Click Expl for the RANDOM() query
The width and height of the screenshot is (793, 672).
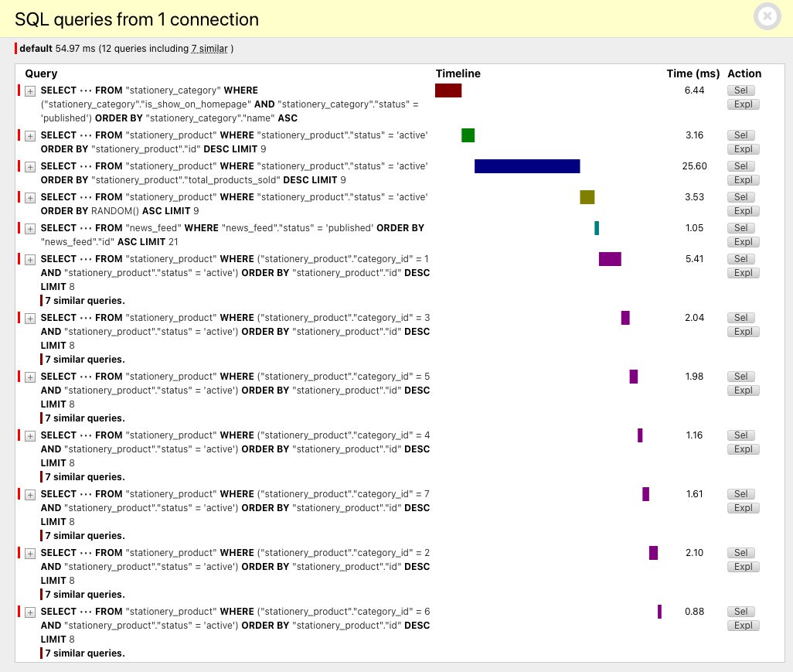pyautogui.click(x=743, y=211)
